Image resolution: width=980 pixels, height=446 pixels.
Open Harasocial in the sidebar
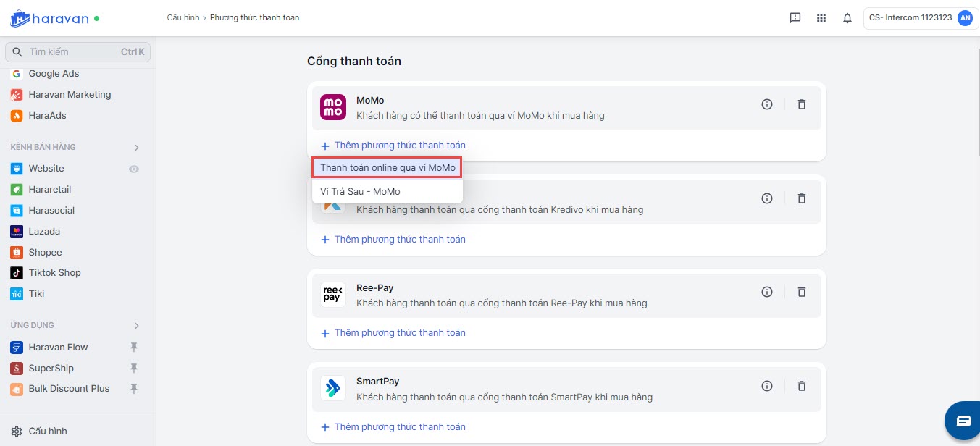[x=51, y=211]
